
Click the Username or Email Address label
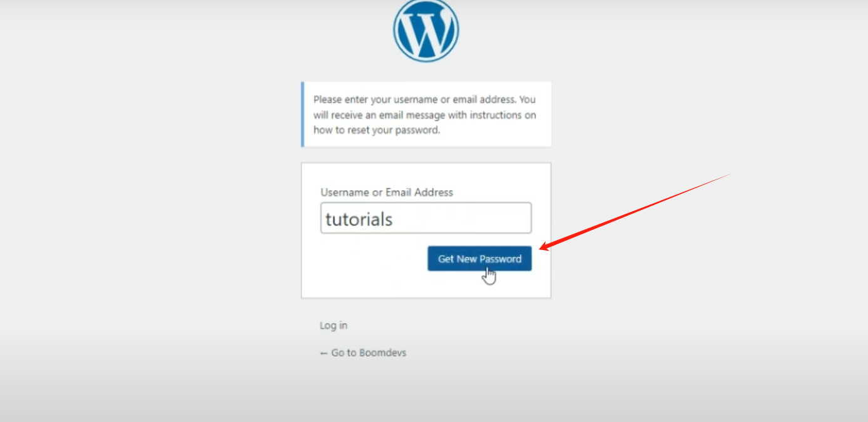(x=387, y=193)
